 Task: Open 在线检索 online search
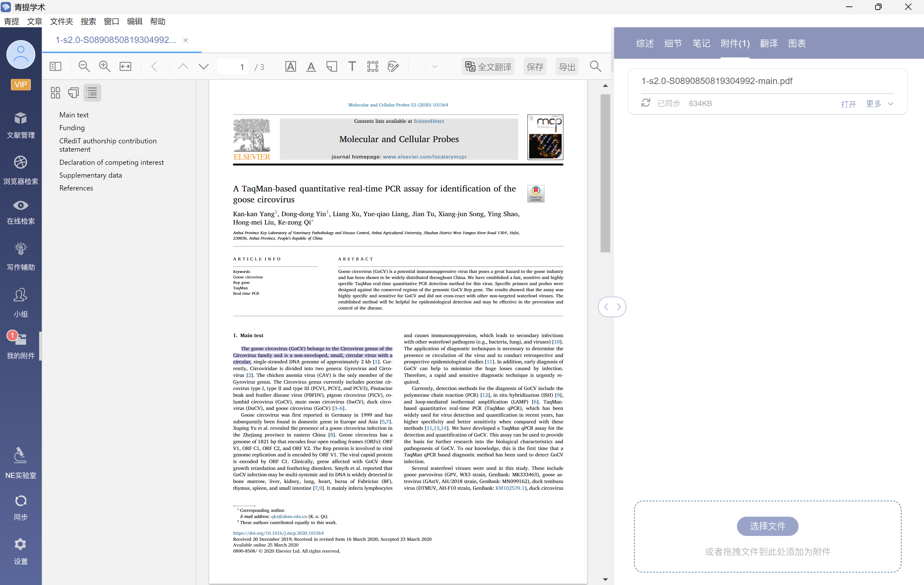21,212
